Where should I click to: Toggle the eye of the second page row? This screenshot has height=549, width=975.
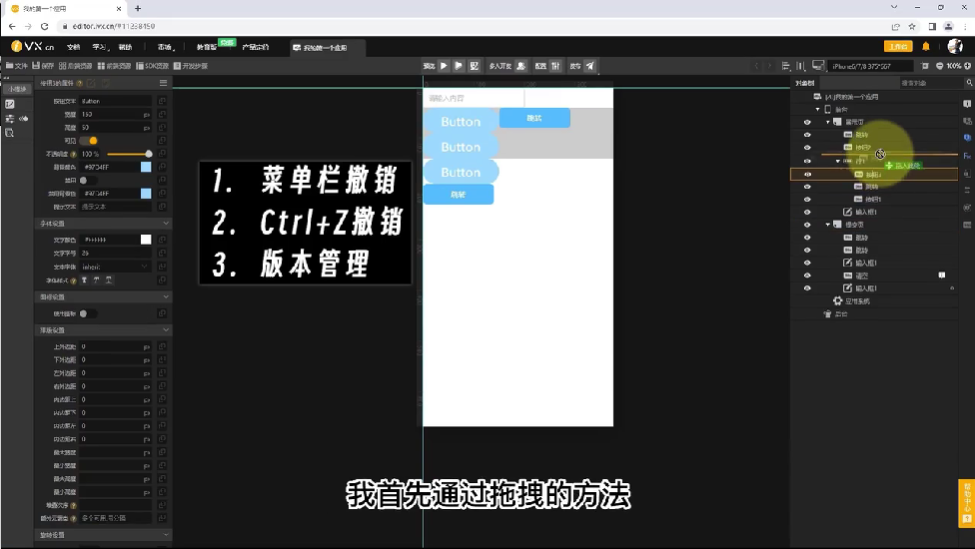coord(807,224)
